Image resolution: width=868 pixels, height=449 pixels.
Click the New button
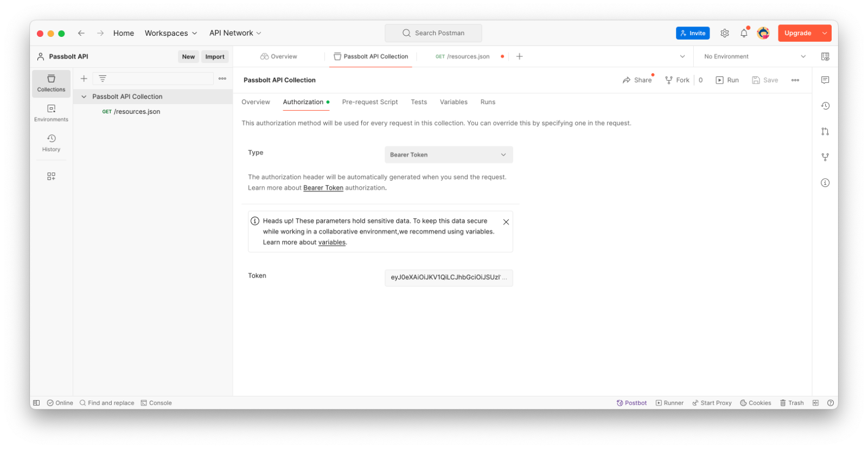[x=188, y=56]
